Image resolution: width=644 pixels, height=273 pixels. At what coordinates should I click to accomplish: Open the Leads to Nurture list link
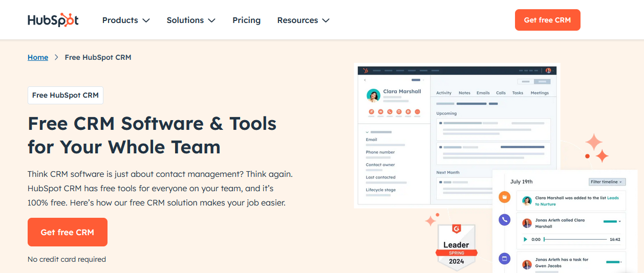(x=577, y=201)
